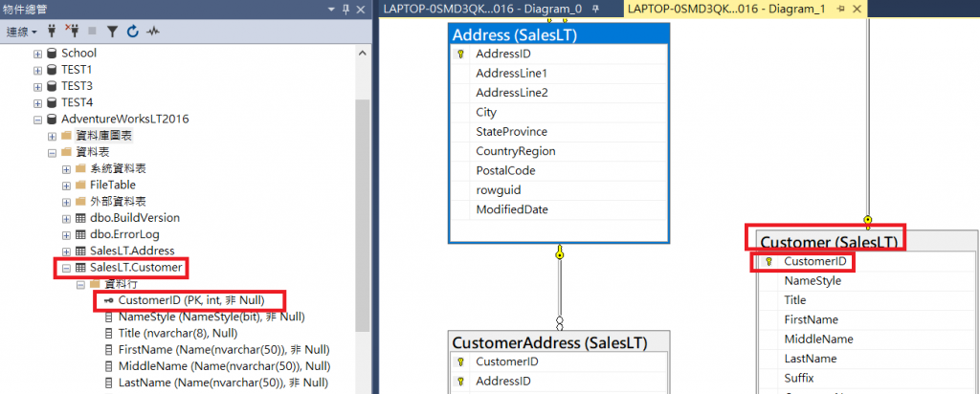Click the TEST1 database icon

pos(52,70)
